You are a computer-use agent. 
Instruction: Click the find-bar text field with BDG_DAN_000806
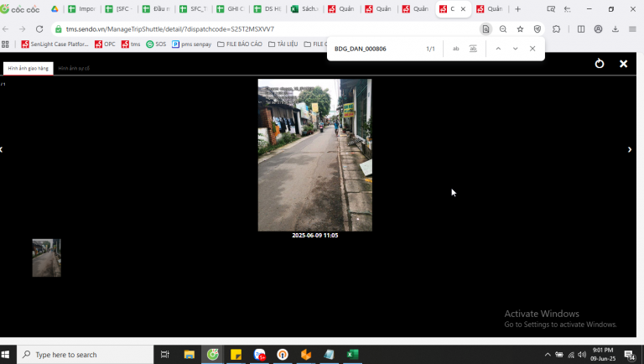point(376,49)
